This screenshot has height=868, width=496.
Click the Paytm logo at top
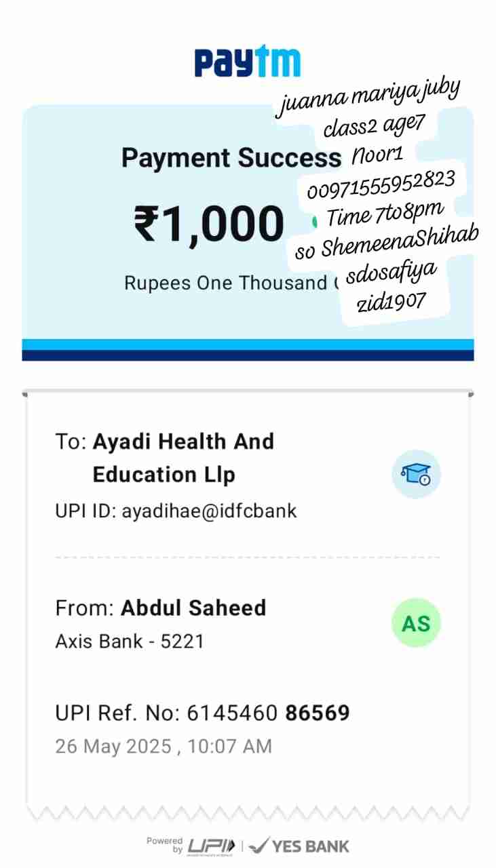(x=248, y=62)
